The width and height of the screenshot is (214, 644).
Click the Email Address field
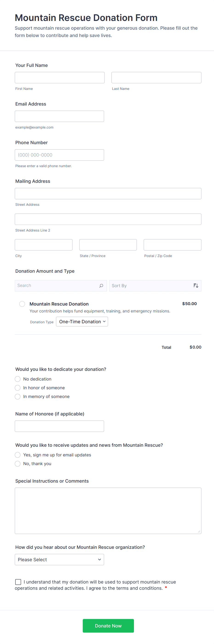59,116
